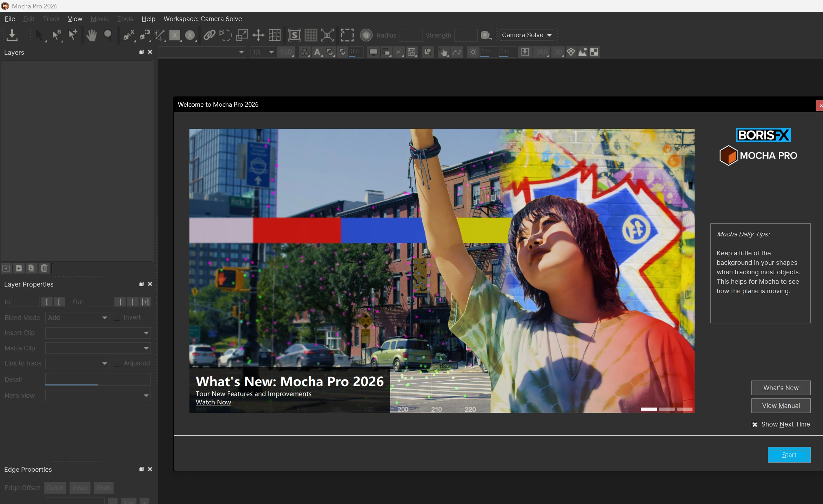Untick the Show Next Time checkbox
823x504 pixels.
point(755,425)
